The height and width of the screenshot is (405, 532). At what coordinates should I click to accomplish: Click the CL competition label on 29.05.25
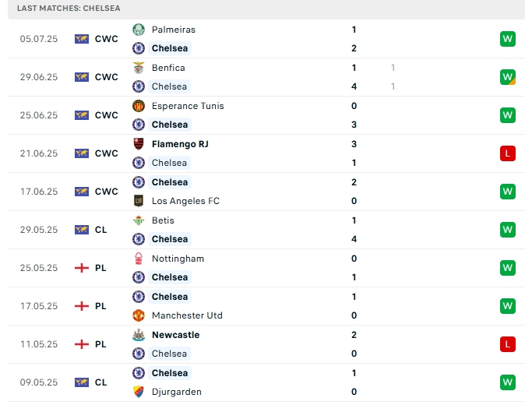pyautogui.click(x=101, y=230)
